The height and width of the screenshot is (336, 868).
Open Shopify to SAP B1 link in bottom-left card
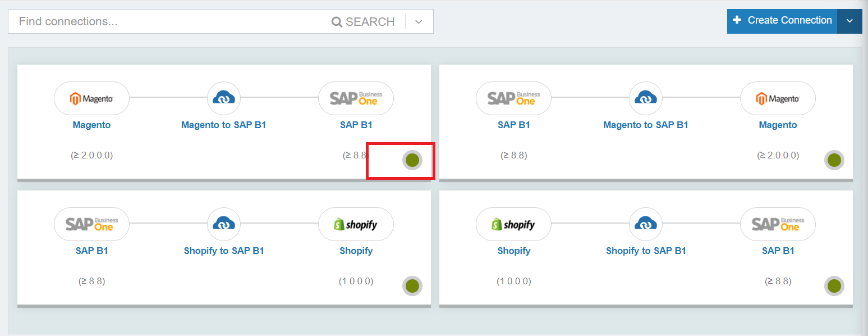click(224, 251)
